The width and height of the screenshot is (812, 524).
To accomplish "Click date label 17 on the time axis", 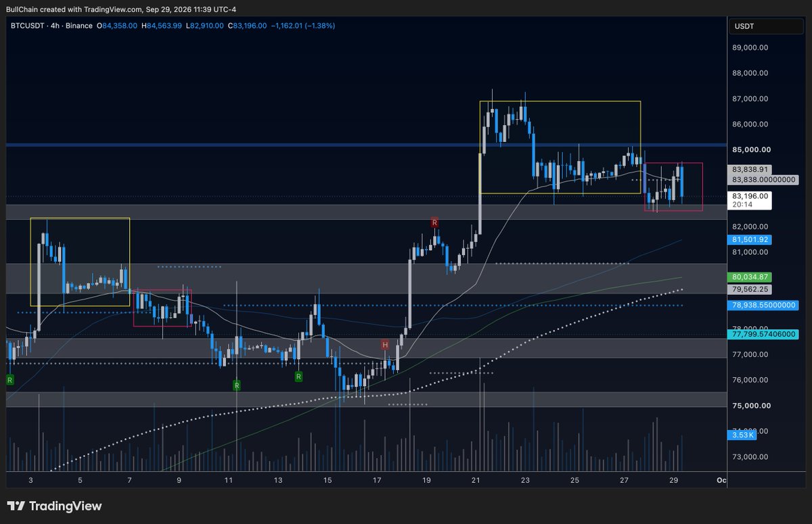I will tap(377, 480).
